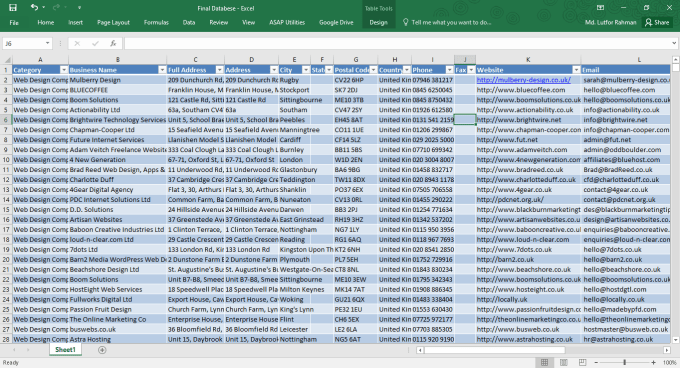
Task: Switch to Page Layout view icon
Action: [x=563, y=362]
